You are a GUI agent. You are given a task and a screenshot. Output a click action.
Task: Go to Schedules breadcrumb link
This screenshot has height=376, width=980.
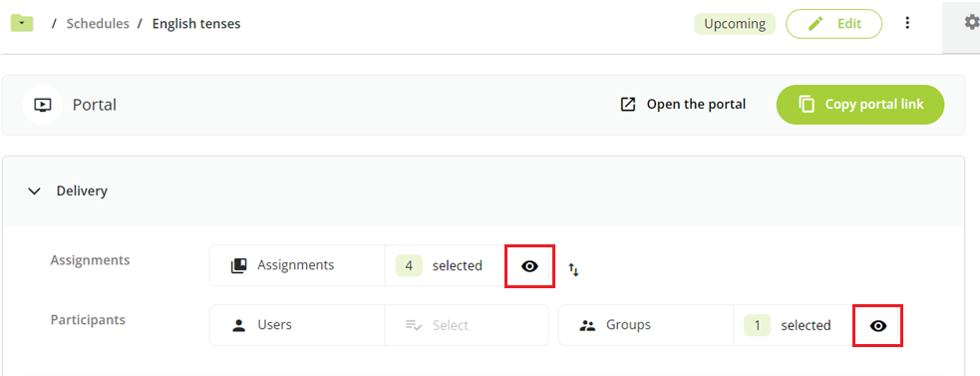[98, 24]
